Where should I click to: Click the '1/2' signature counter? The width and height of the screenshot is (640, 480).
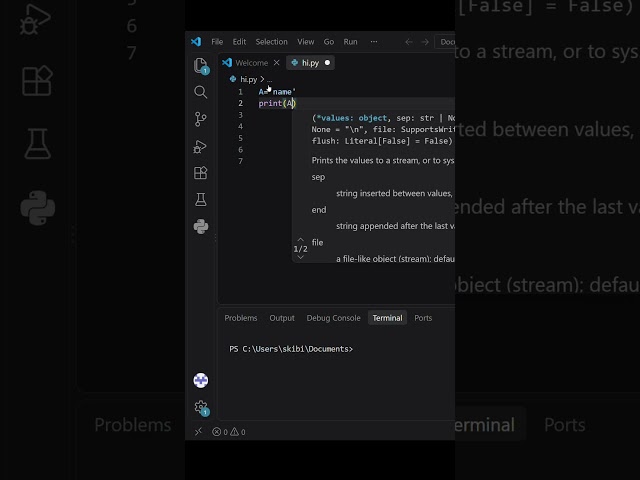point(300,249)
